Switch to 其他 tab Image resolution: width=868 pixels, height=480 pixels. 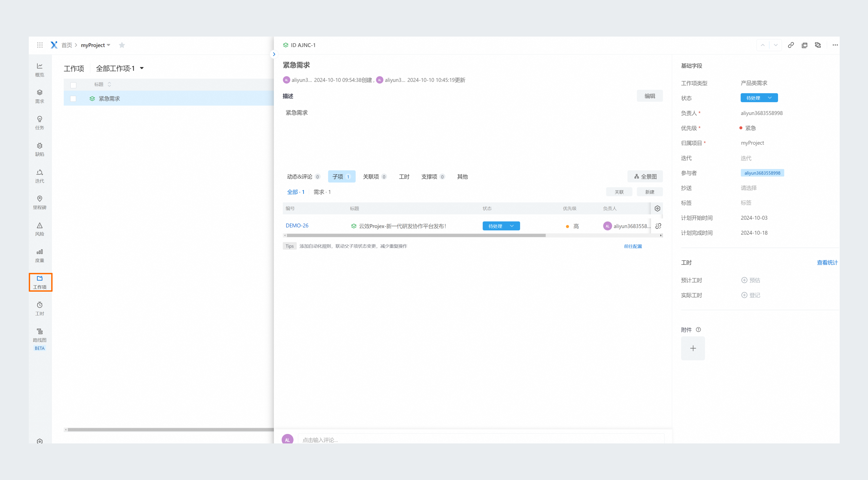coord(462,176)
